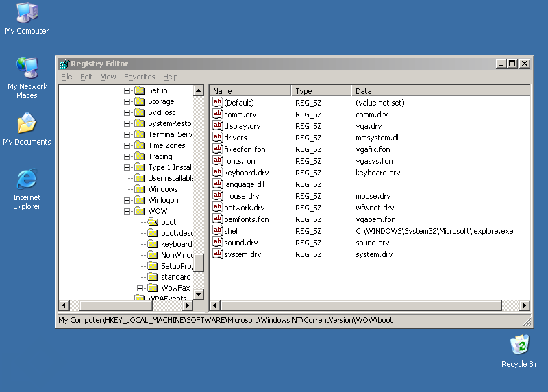Select the Userinstallable key in tree
548x392 pixels.
[x=171, y=178]
